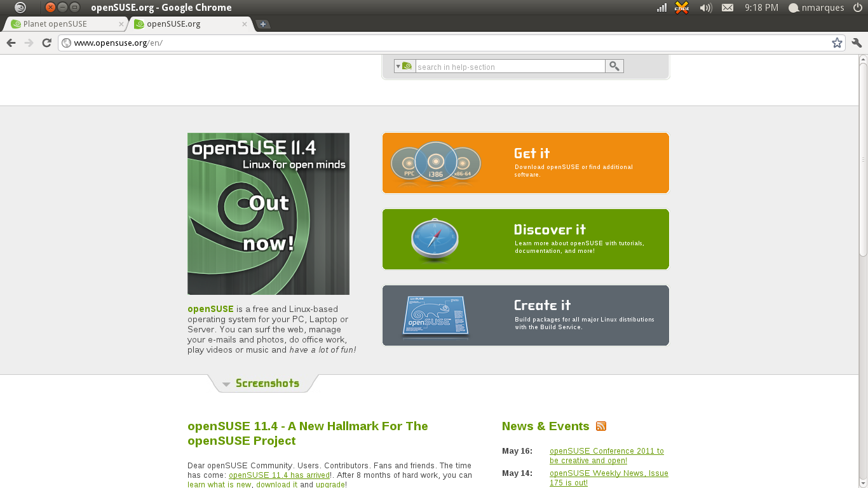Screen dimensions: 868x488
Task: Follow the openSUSE 11.4 has arrived link
Action: point(279,475)
